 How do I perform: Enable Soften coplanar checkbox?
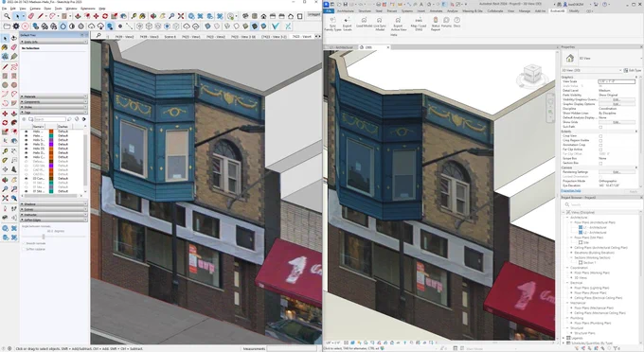tap(24, 249)
